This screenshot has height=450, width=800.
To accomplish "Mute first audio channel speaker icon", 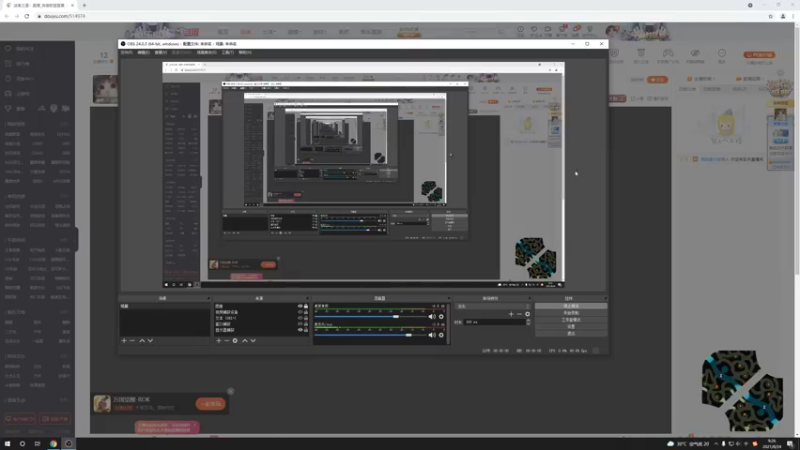I will [432, 317].
